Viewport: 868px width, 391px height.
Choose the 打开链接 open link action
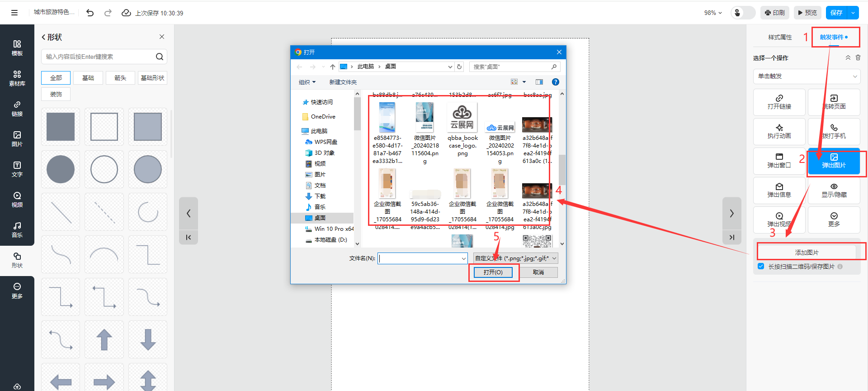[779, 102]
